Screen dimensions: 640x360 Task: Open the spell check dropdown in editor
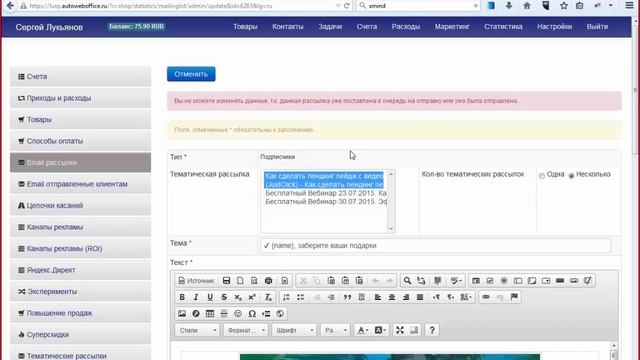[x=456, y=281]
